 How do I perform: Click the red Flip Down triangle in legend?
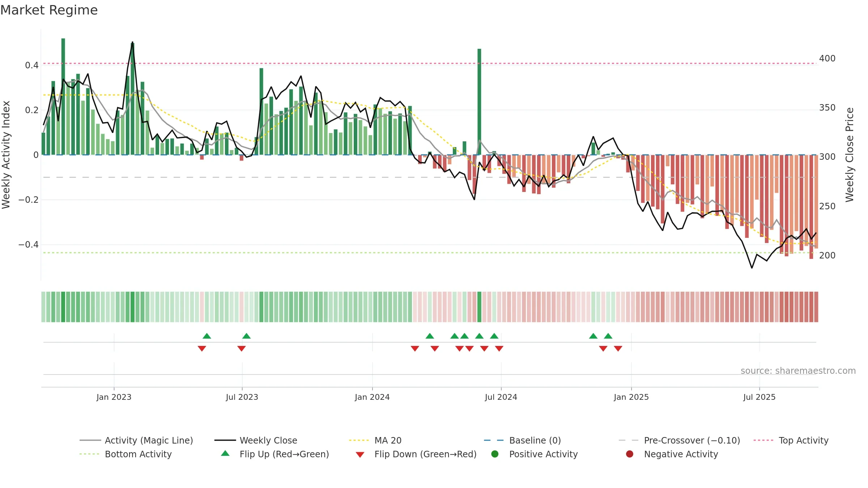pyautogui.click(x=360, y=455)
